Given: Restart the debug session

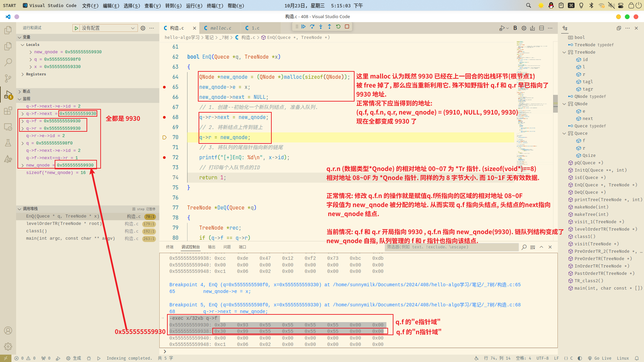Looking at the screenshot, I should tap(338, 26).
